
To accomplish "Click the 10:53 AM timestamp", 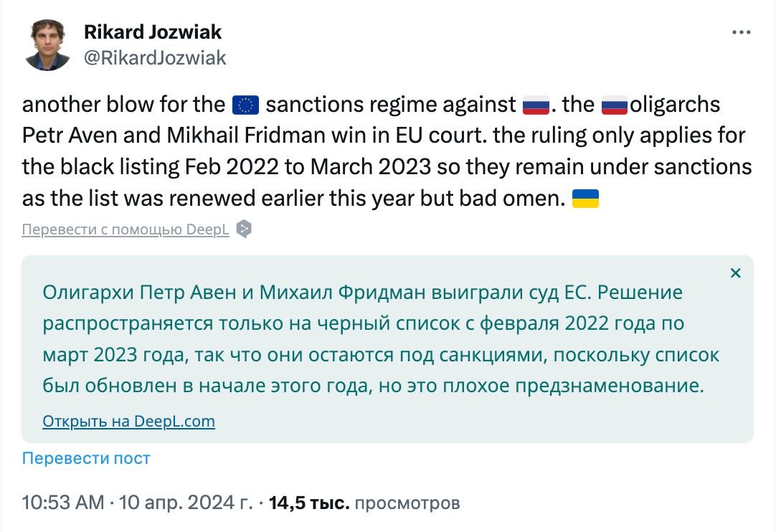I will pos(63,503).
